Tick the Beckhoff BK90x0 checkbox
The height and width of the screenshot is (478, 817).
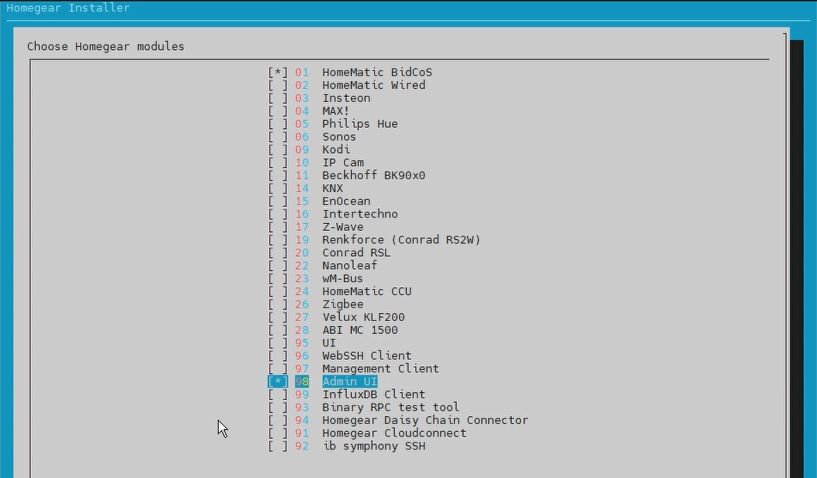[278, 176]
